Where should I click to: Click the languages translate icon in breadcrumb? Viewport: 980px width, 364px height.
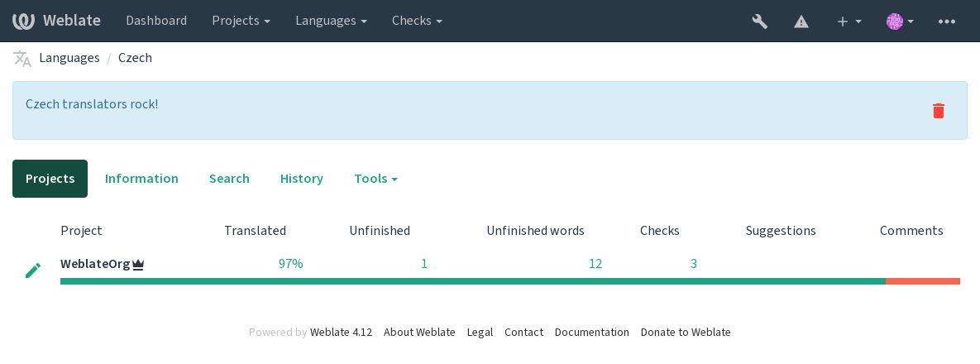point(22,58)
